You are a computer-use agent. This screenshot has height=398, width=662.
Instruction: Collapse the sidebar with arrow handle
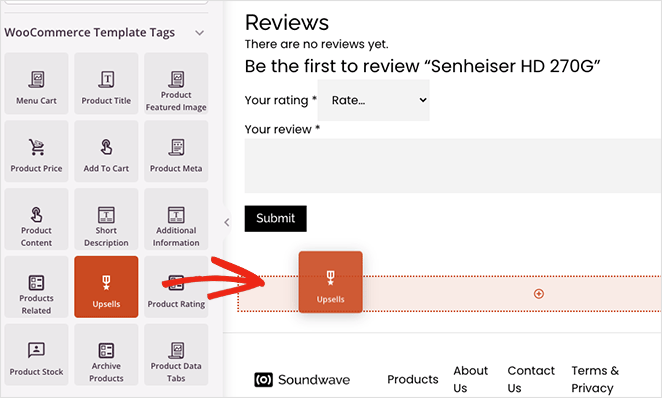227,222
